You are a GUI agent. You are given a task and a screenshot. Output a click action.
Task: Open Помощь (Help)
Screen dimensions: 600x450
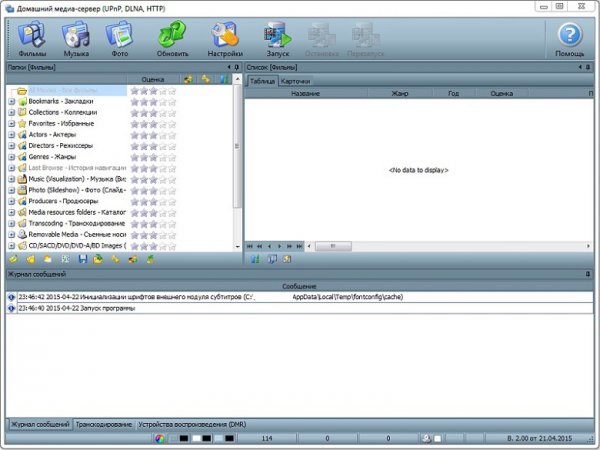click(569, 40)
